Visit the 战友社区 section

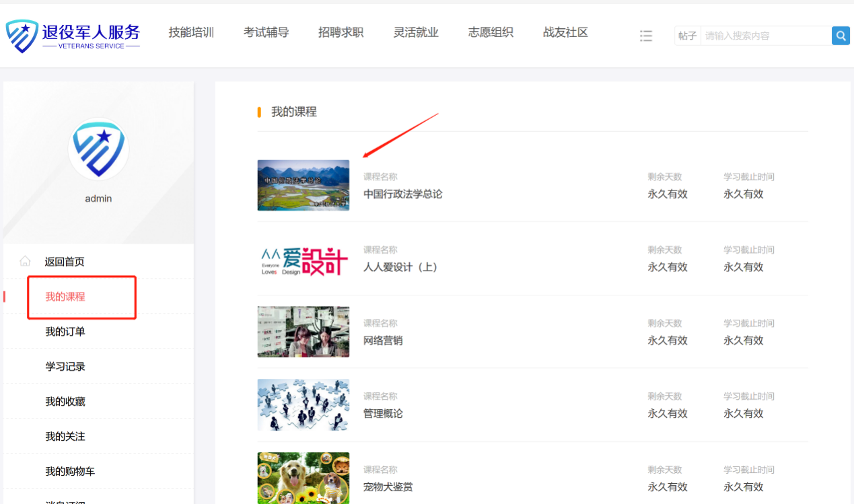coord(565,32)
